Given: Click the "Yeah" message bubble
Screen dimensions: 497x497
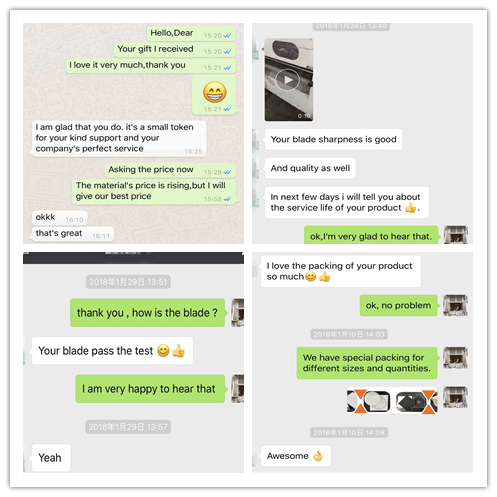Looking at the screenshot, I should coord(51,458).
